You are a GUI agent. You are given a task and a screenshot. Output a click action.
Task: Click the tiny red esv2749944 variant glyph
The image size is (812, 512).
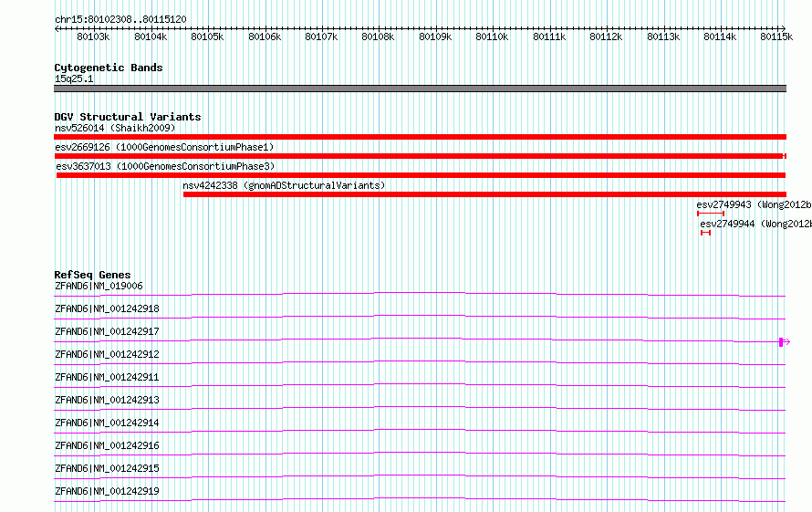(x=705, y=233)
